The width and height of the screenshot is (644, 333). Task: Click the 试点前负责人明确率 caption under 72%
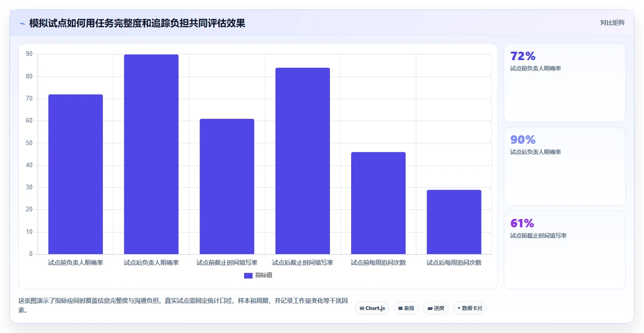(536, 69)
